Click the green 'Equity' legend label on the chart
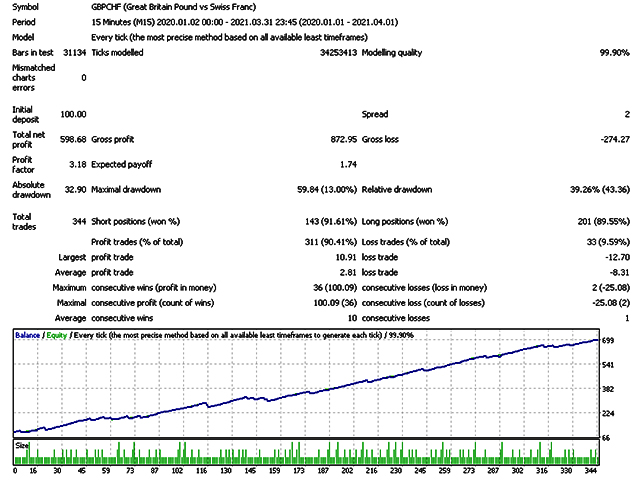The width and height of the screenshot is (640, 480). [56, 336]
